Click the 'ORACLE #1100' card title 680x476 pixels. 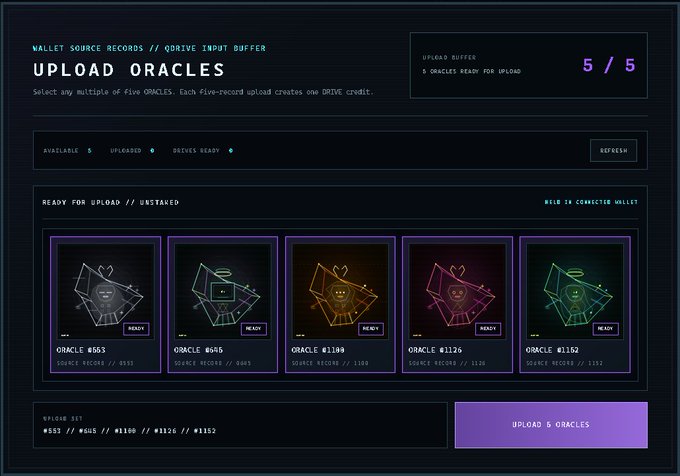(318, 350)
